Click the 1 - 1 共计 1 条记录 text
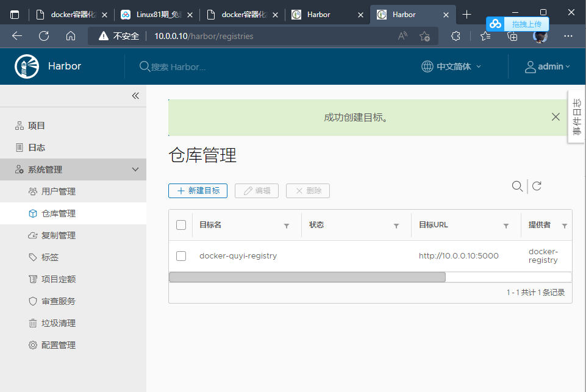Image resolution: width=586 pixels, height=392 pixels. [x=535, y=293]
